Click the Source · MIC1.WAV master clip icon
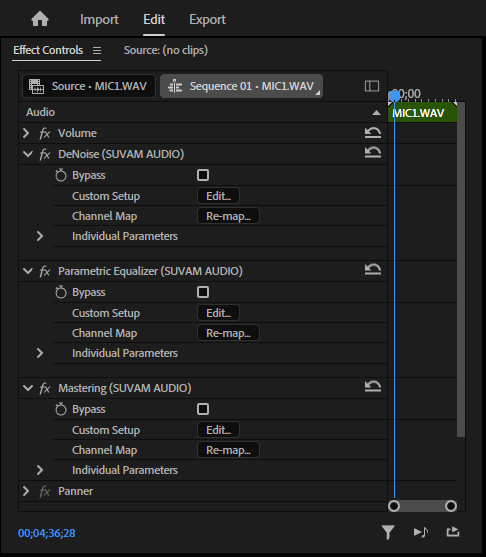This screenshot has height=557, width=486. 36,86
